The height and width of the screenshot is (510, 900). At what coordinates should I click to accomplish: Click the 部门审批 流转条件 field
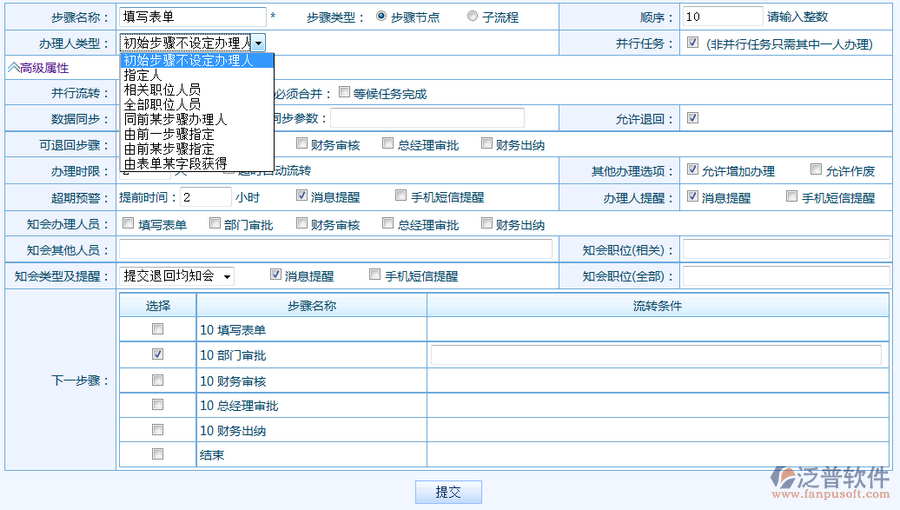coord(656,355)
